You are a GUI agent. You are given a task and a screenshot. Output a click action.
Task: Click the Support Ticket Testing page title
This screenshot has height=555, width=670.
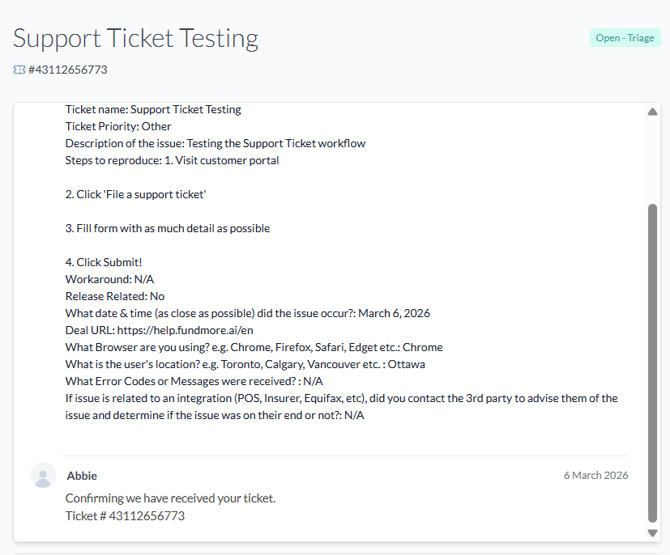pos(136,38)
